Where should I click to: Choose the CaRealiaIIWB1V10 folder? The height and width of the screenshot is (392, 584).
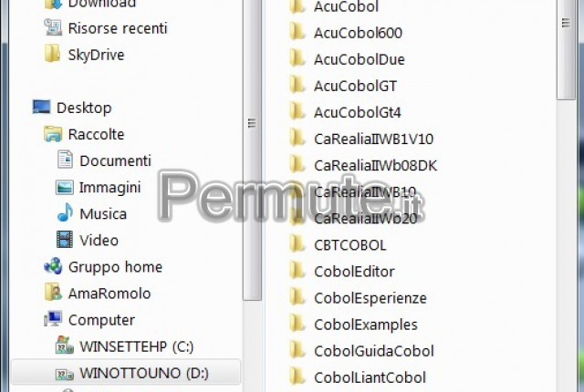361,139
